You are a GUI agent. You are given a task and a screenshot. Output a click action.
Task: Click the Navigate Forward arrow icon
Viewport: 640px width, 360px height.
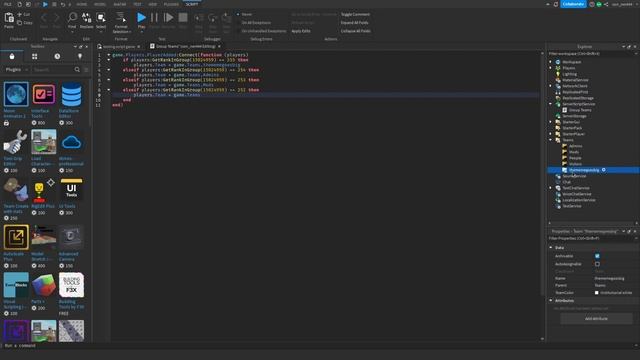coord(56,17)
